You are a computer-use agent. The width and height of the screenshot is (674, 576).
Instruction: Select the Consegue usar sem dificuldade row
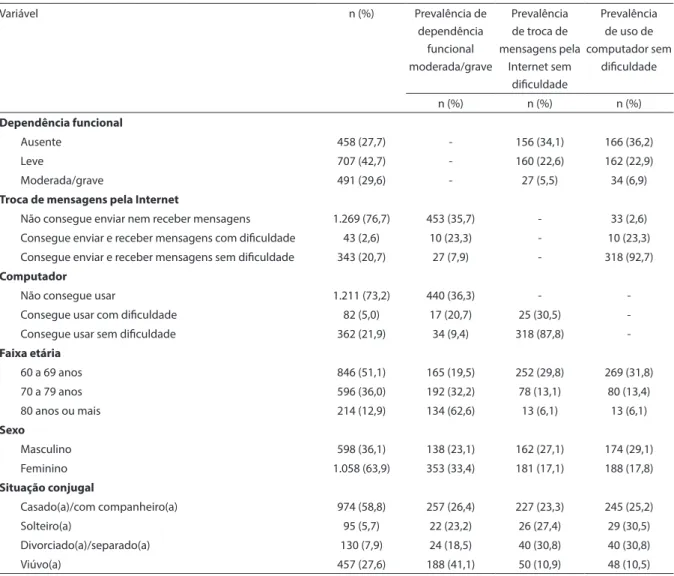(337, 334)
